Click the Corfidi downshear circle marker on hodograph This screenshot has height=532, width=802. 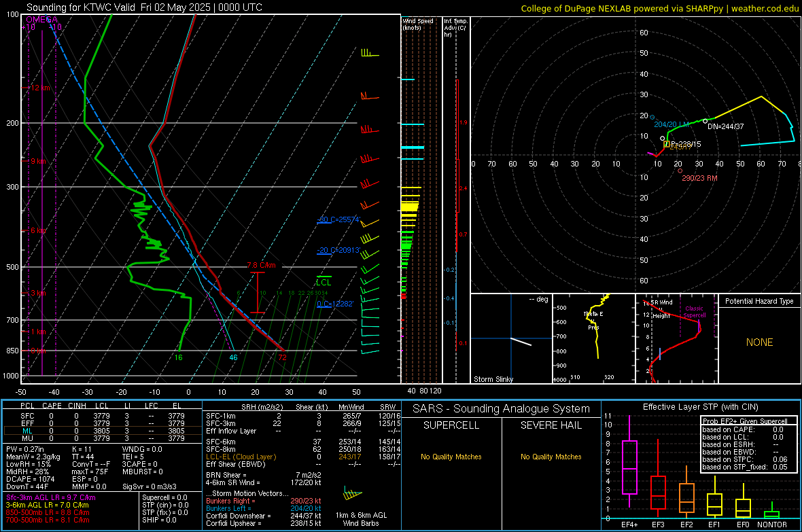point(705,121)
